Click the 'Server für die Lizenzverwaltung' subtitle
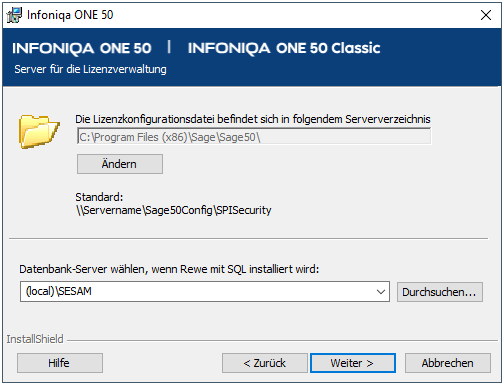The height and width of the screenshot is (385, 503). click(x=90, y=69)
